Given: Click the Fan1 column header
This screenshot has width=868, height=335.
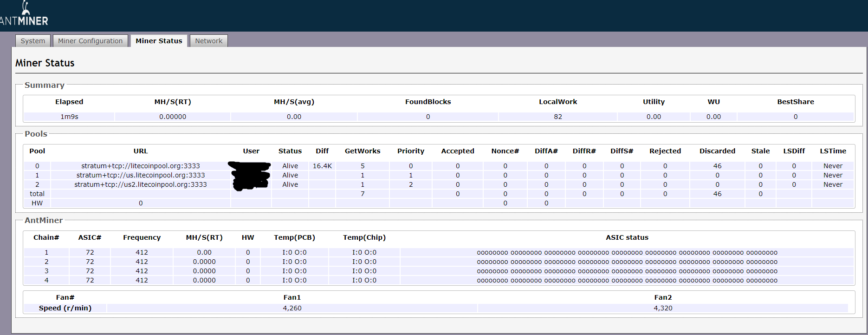Looking at the screenshot, I should (x=292, y=297).
